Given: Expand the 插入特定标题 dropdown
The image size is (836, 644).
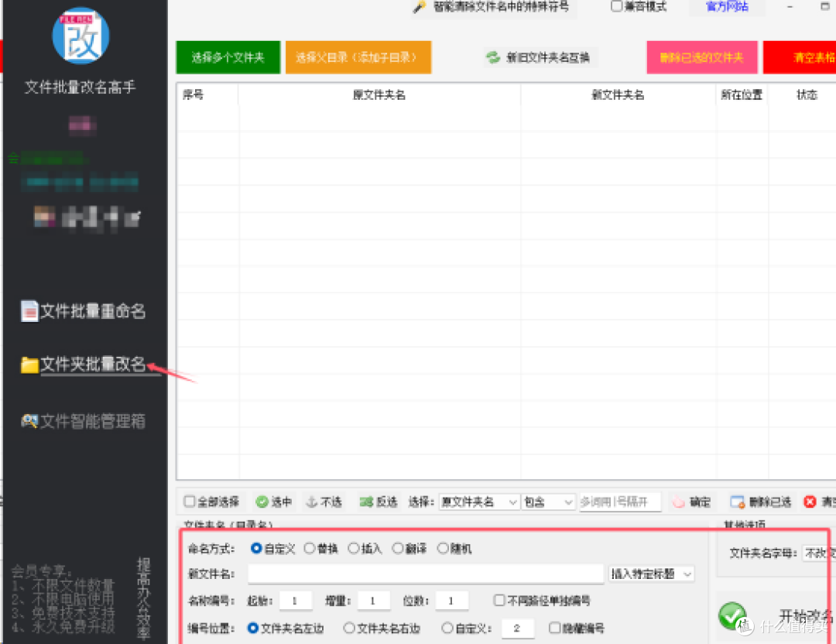Looking at the screenshot, I should point(651,574).
